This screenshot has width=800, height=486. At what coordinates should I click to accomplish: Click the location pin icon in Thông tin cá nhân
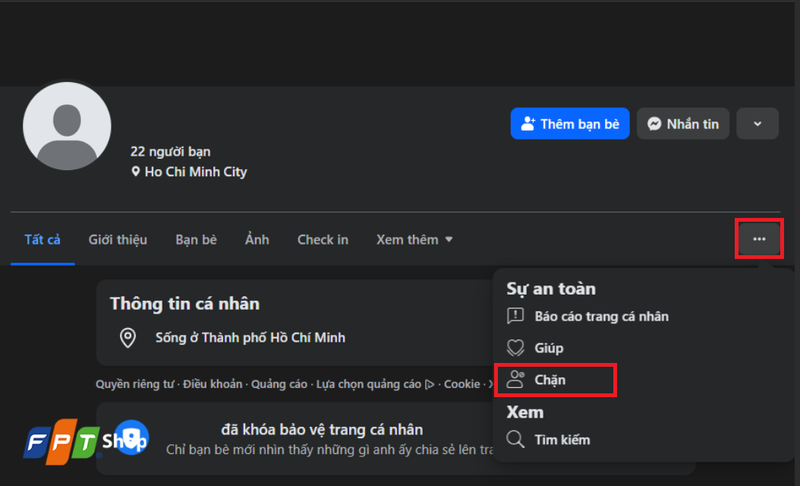click(128, 338)
